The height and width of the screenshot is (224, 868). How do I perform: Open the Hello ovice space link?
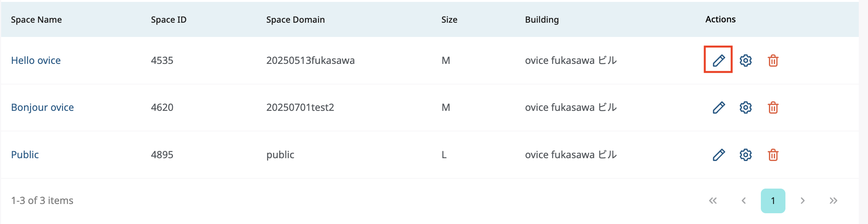coord(36,60)
